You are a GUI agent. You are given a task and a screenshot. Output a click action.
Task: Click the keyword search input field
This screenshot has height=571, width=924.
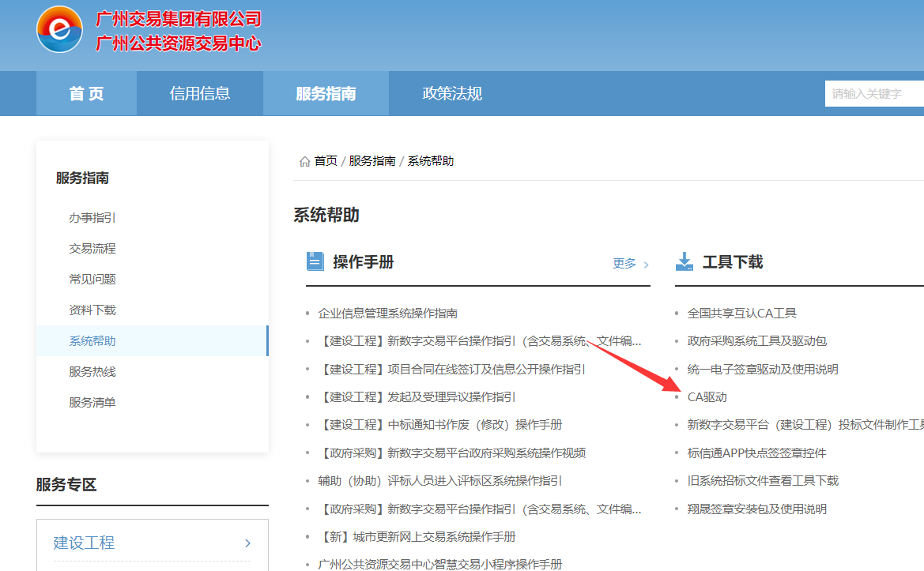[873, 94]
